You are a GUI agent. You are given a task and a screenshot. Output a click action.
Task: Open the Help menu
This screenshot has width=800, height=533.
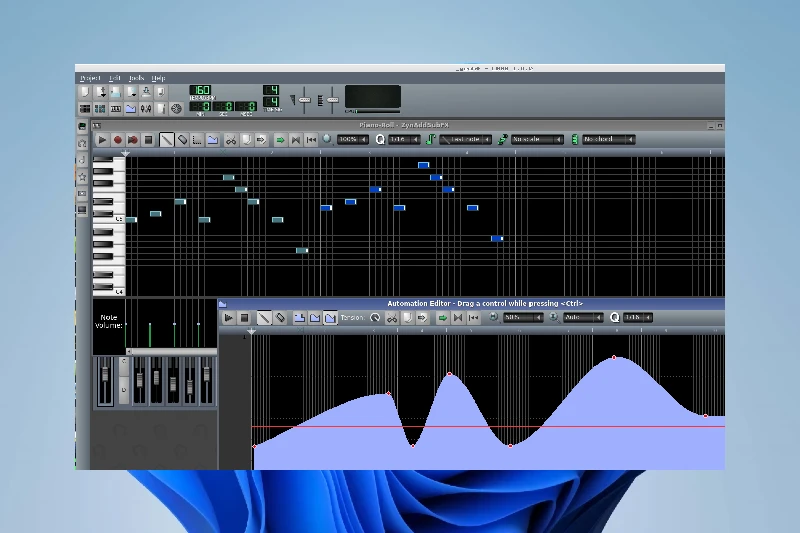(x=158, y=77)
